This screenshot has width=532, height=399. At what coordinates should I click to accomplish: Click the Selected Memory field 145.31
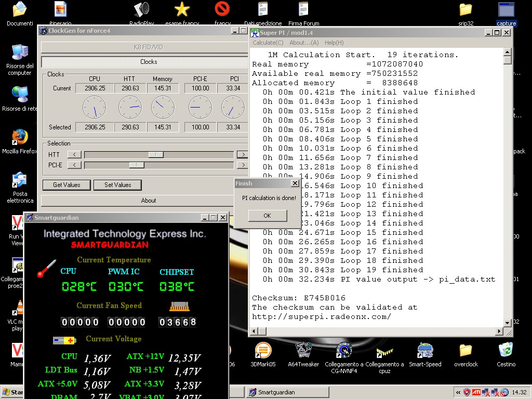163,127
